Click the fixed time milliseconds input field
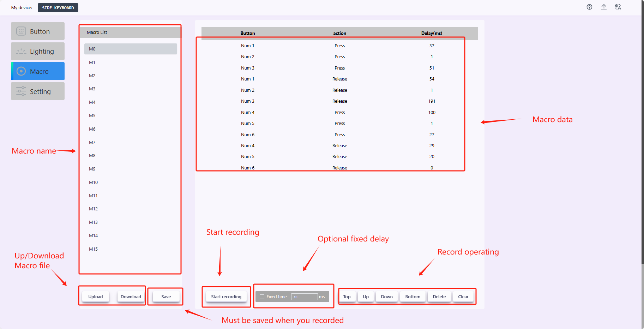Screen dimensions: 644x329 304,297
